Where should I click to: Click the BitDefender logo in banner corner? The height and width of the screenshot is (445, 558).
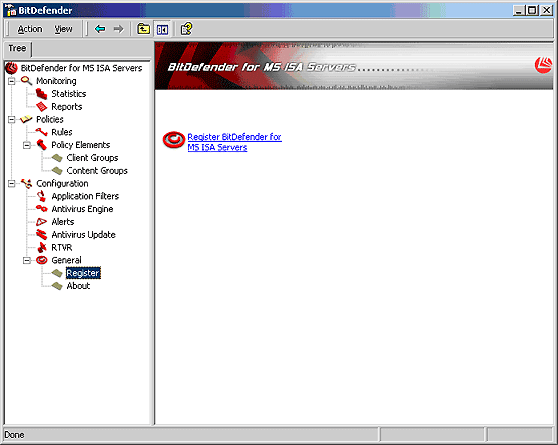543,65
